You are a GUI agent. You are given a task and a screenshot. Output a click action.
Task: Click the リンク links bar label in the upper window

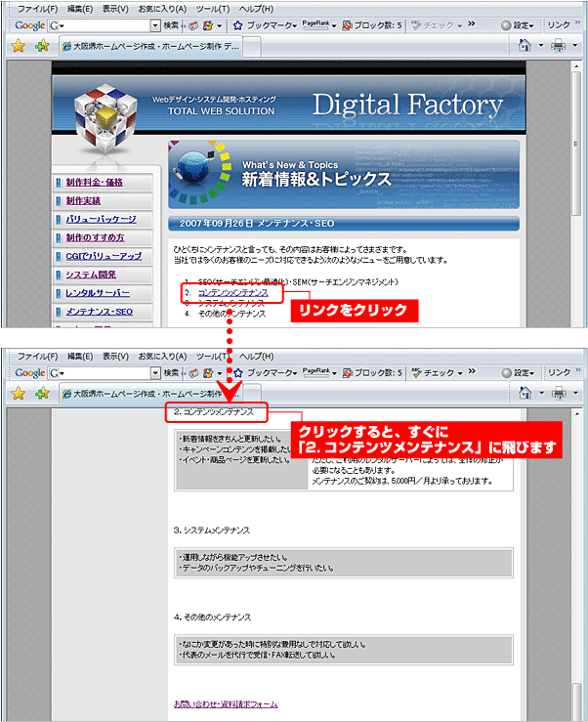pos(559,24)
